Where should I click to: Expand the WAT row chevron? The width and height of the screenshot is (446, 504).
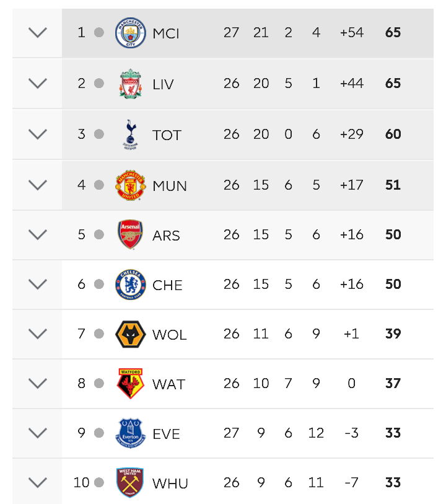point(38,384)
